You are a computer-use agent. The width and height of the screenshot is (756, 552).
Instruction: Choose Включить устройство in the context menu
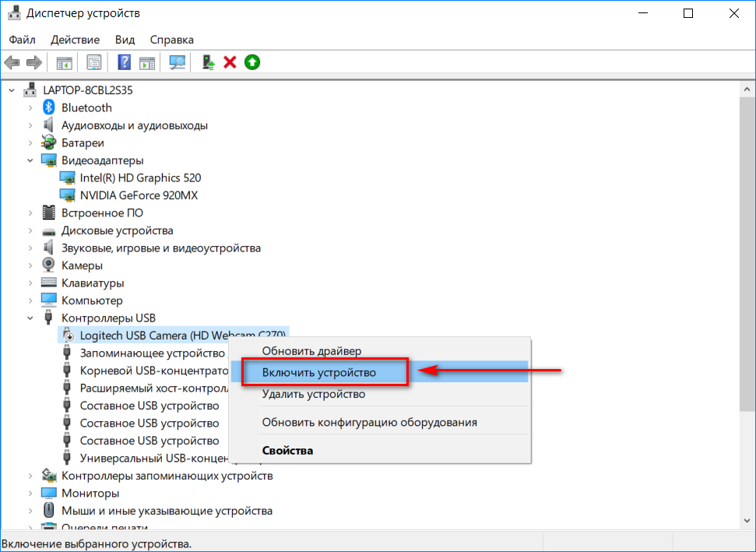319,373
